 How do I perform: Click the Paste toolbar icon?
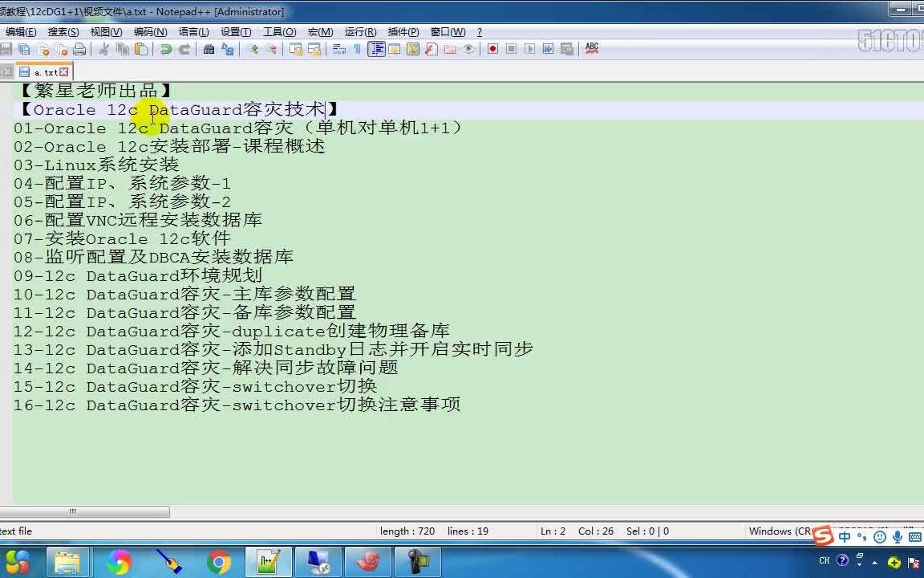(x=140, y=49)
